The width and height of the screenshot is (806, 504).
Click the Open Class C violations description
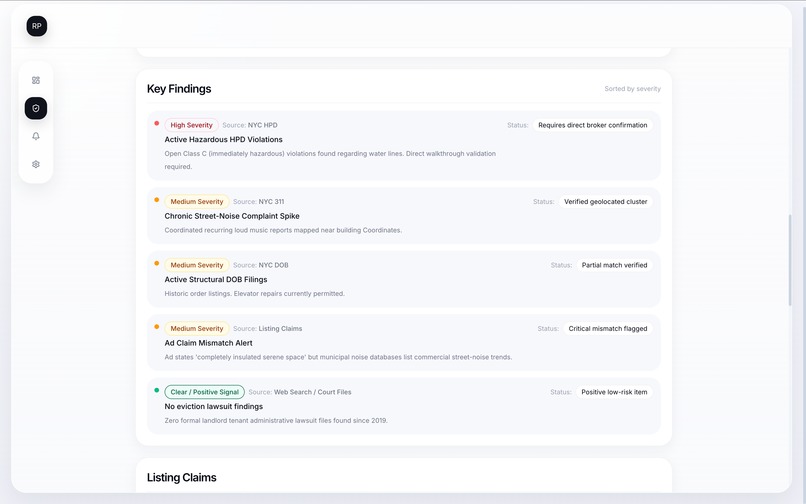coord(330,160)
